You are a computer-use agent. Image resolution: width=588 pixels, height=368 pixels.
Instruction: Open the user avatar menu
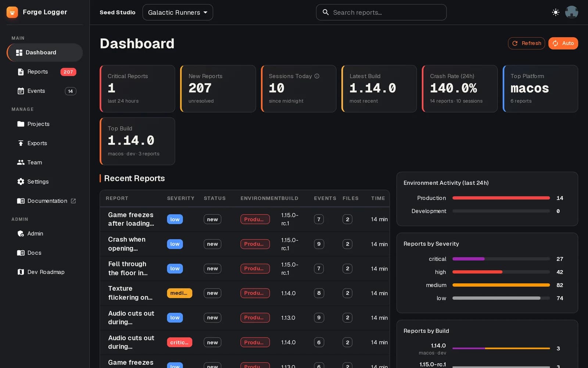(x=571, y=12)
